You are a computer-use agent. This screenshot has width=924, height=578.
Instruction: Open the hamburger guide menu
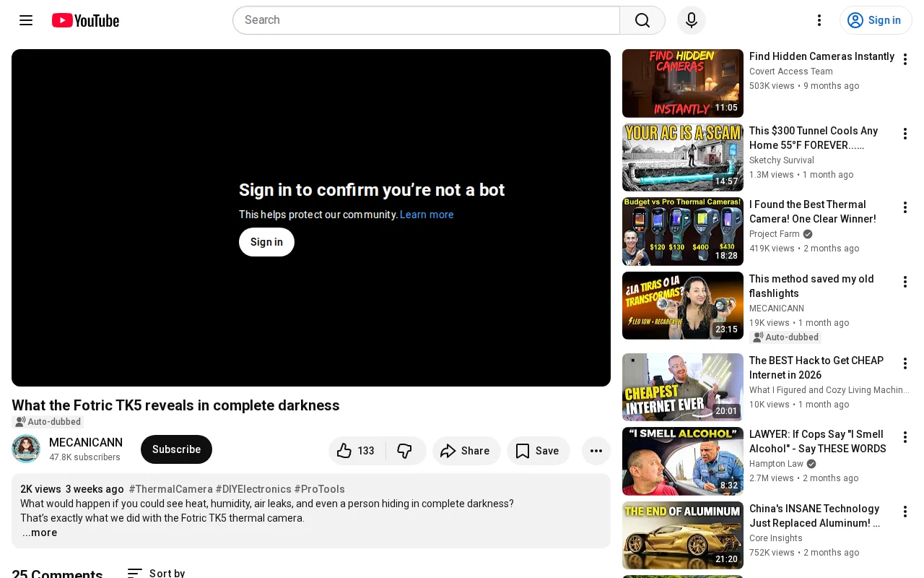pyautogui.click(x=26, y=20)
